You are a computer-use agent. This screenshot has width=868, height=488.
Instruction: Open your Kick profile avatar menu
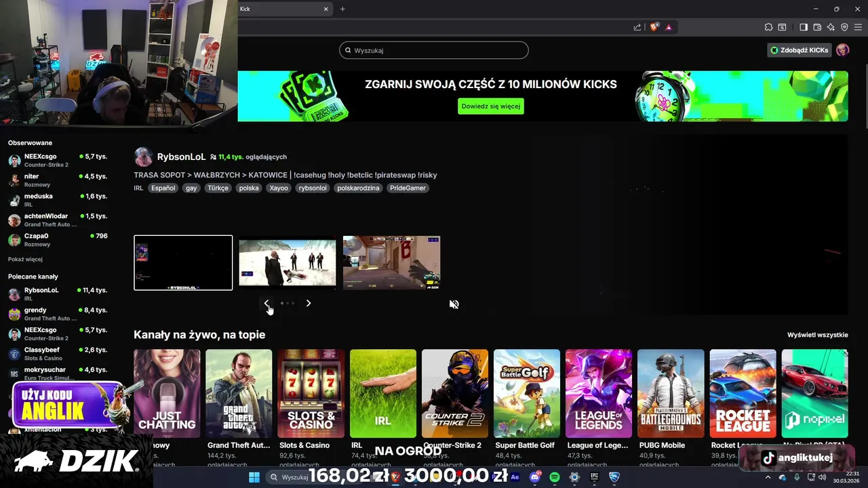(842, 50)
